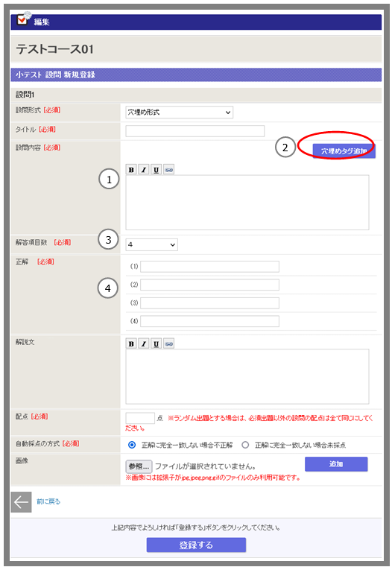Click the タイトル input field
Image resolution: width=392 pixels, height=567 pixels.
click(195, 131)
